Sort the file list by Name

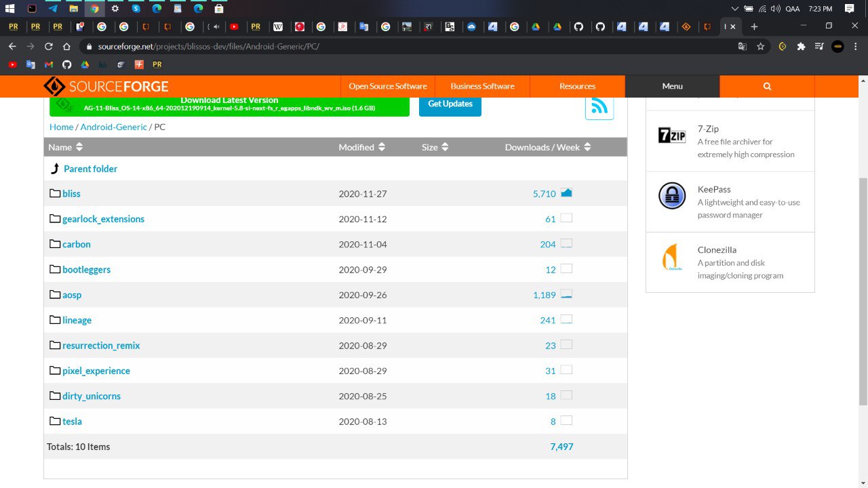point(66,147)
